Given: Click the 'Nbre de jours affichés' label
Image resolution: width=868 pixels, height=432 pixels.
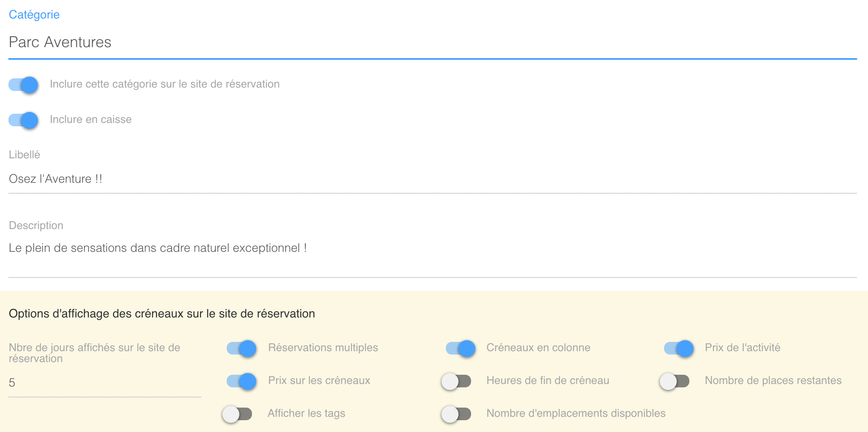Looking at the screenshot, I should pyautogui.click(x=94, y=353).
